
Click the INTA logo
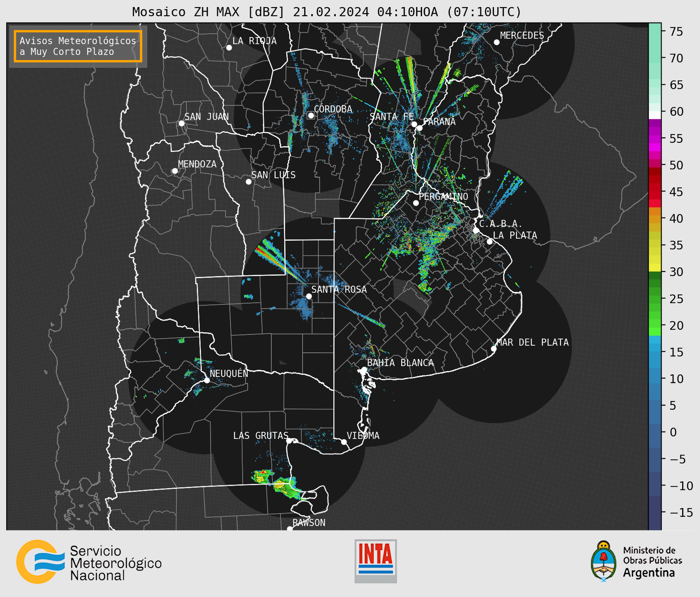(x=376, y=561)
